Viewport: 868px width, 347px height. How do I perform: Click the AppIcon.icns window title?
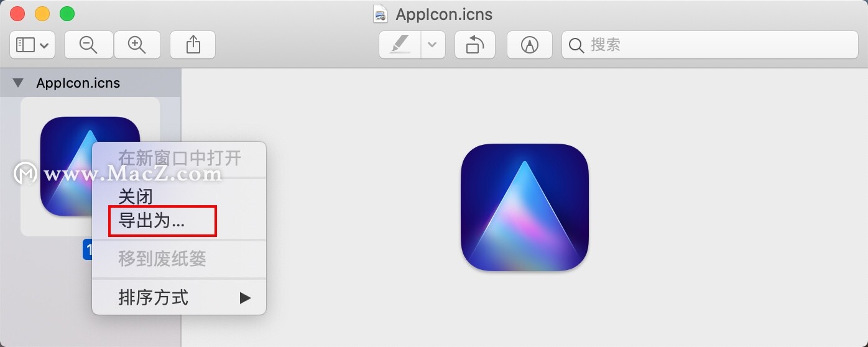point(444,14)
